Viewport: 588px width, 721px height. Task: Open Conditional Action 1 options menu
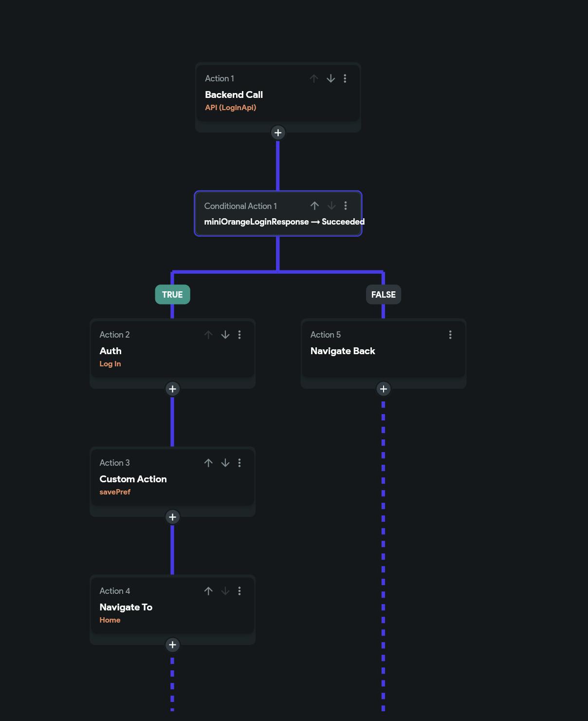tap(346, 206)
